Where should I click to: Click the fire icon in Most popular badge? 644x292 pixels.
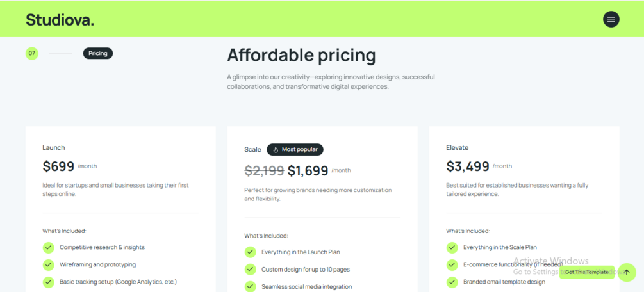tap(276, 149)
